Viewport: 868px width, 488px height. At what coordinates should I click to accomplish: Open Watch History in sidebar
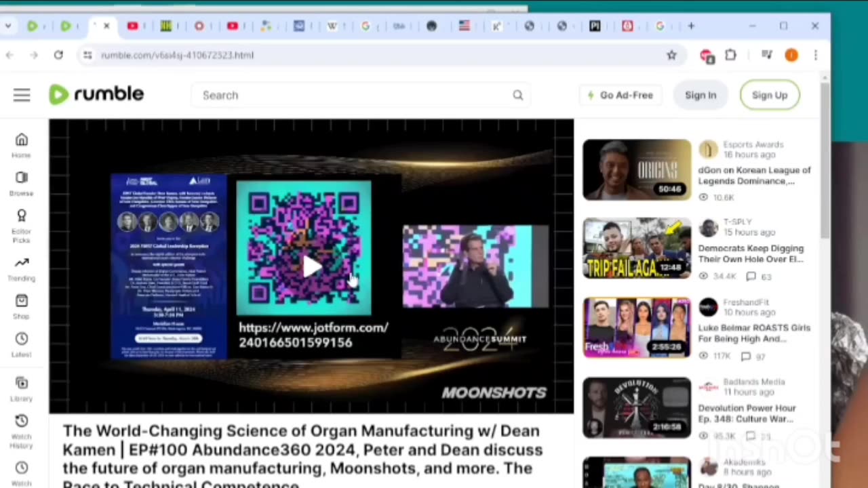tap(21, 432)
